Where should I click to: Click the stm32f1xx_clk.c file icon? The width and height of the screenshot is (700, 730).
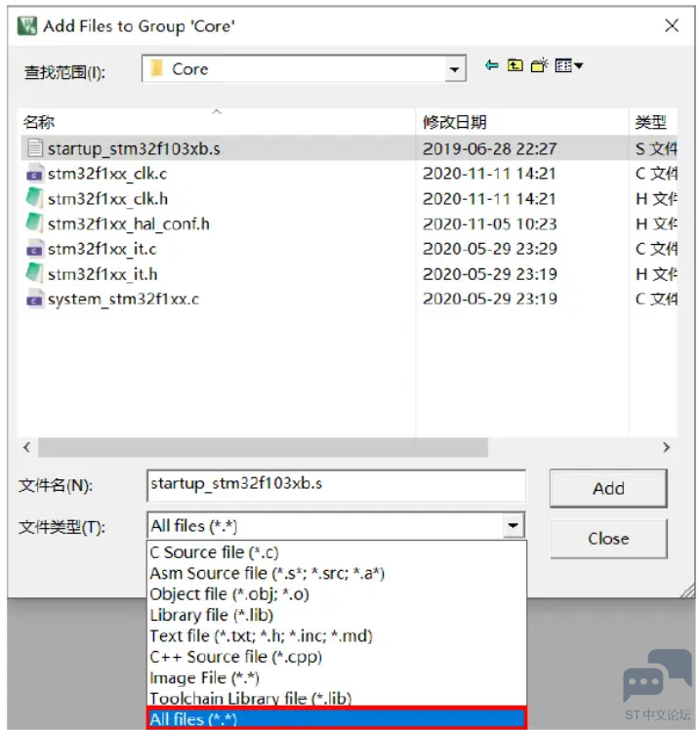pyautogui.click(x=35, y=173)
